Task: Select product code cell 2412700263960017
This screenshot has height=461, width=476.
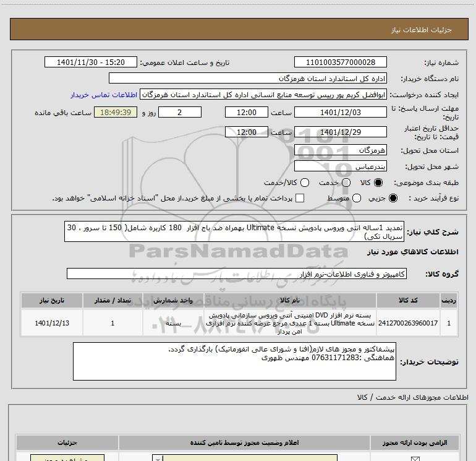Action: [408, 323]
